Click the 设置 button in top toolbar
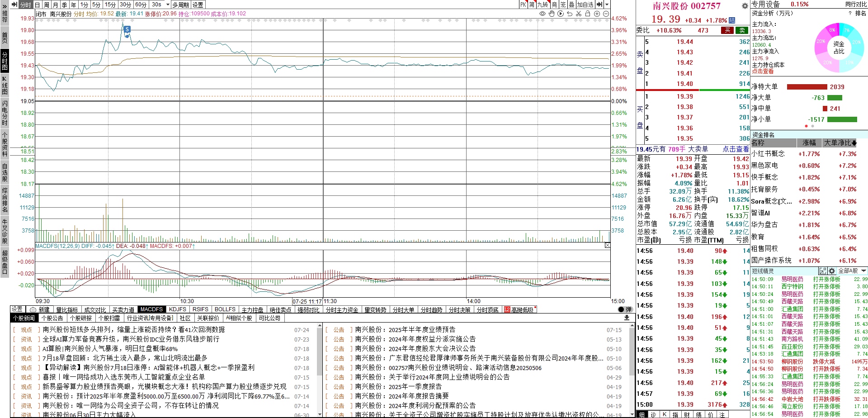The height and width of the screenshot is (418, 868). click(x=198, y=5)
